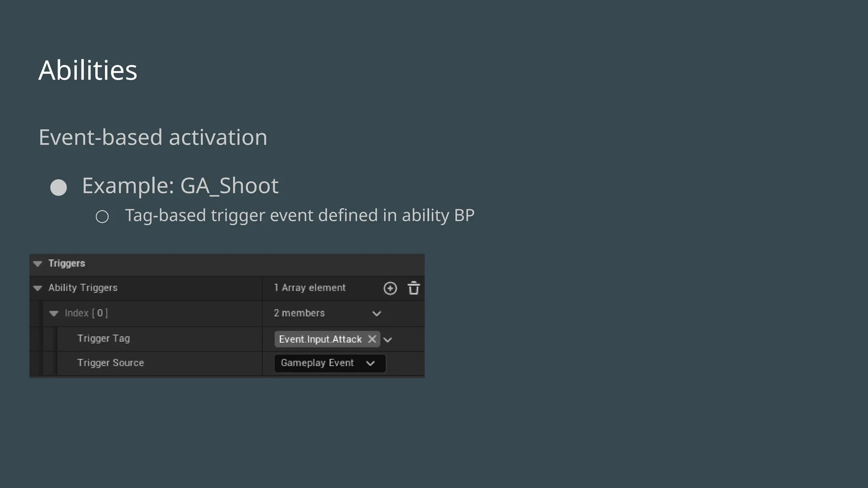868x488 pixels.
Task: Collapse the Ability Triggers array
Action: 38,288
